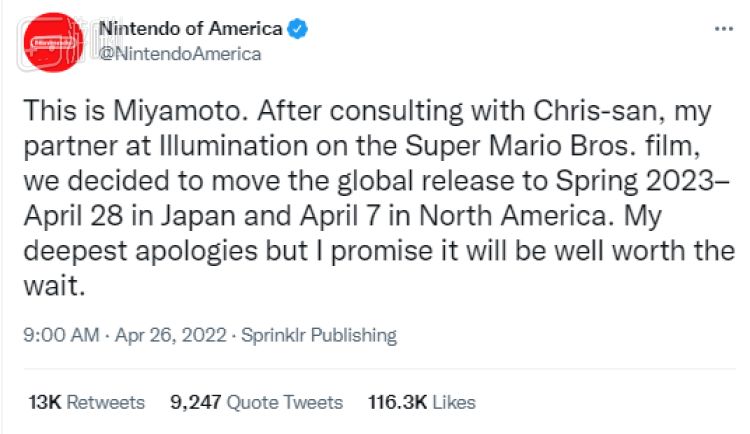
Task: Click the Apr 26, 2022 date
Action: 160,336
